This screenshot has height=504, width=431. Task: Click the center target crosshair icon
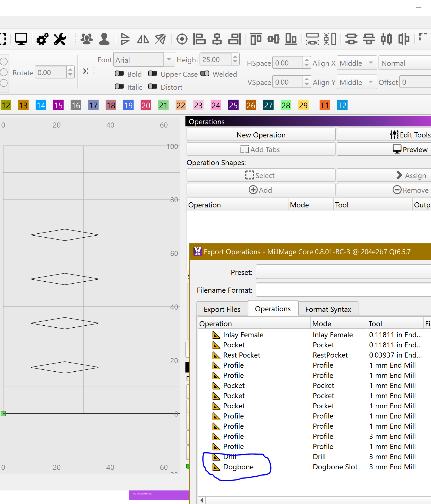pyautogui.click(x=182, y=39)
